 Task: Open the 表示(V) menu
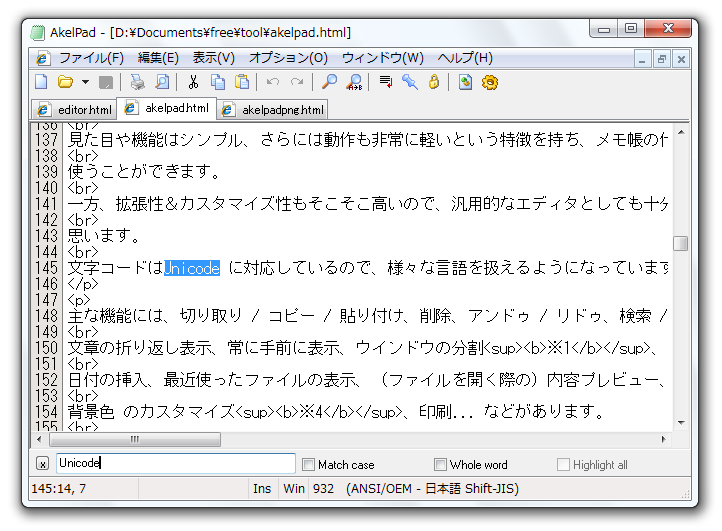(214, 58)
